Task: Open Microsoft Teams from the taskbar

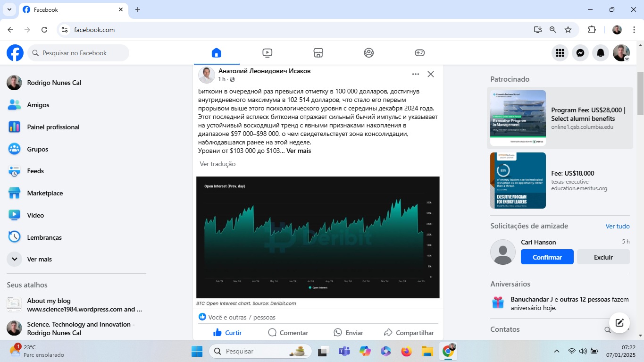Action: [x=344, y=351]
